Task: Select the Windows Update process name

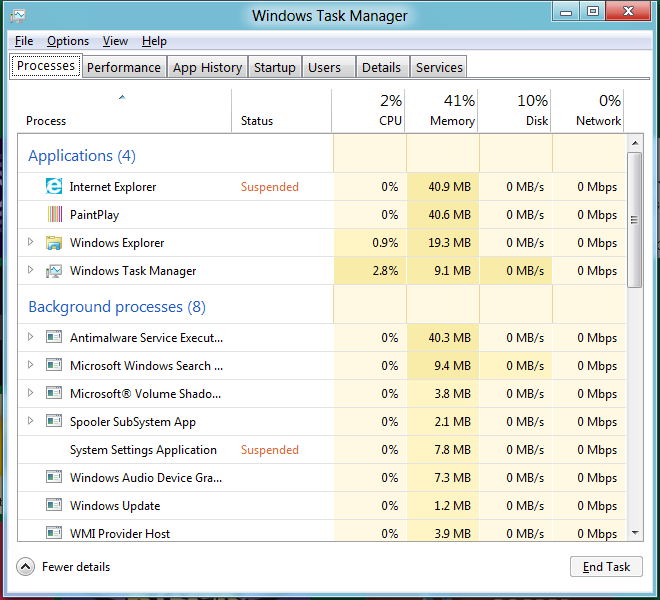Action: [115, 506]
